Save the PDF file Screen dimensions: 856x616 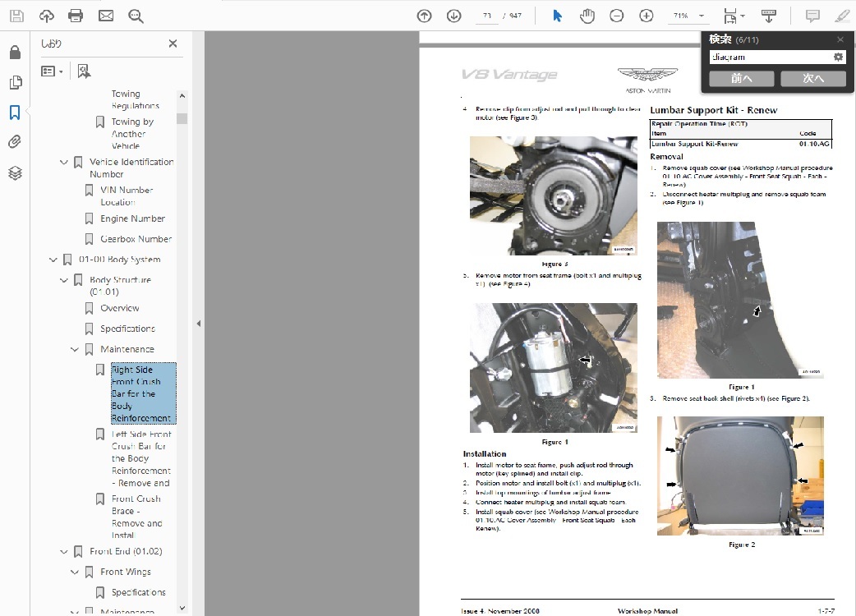click(x=16, y=16)
